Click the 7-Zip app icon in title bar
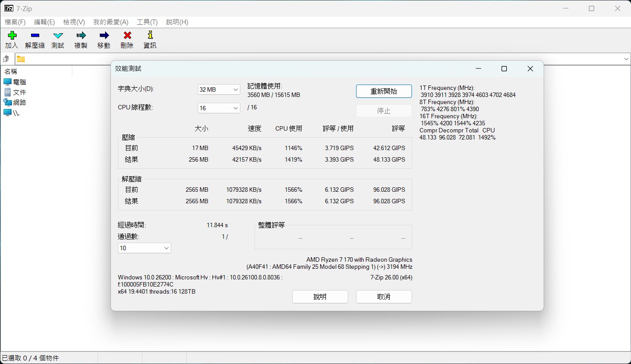 pyautogui.click(x=8, y=8)
